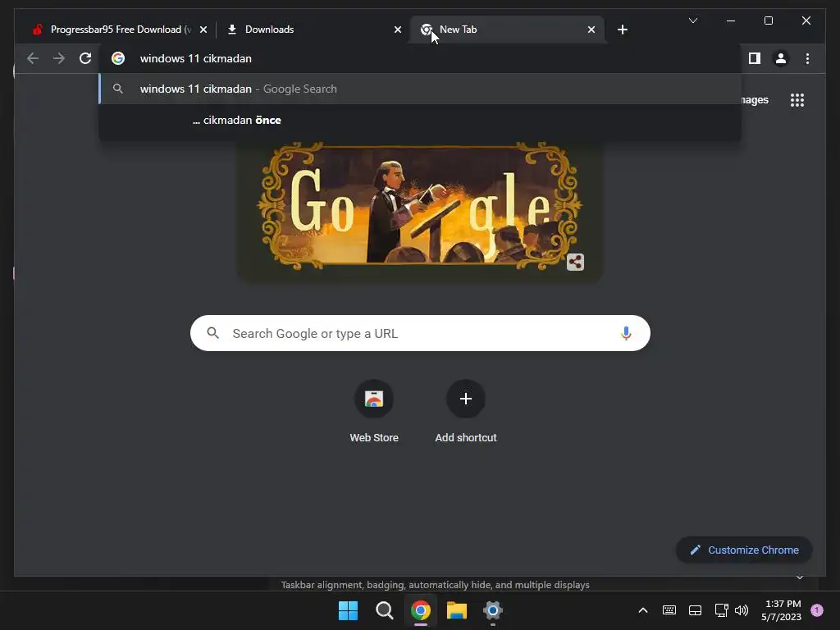The image size is (840, 630).
Task: Open the Google apps grid
Action: coord(797,100)
